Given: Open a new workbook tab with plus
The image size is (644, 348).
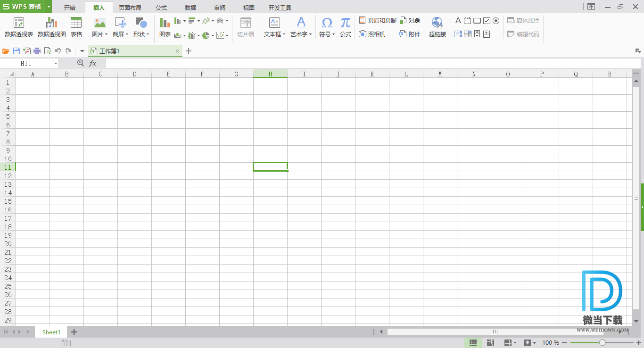Looking at the screenshot, I should (x=189, y=51).
